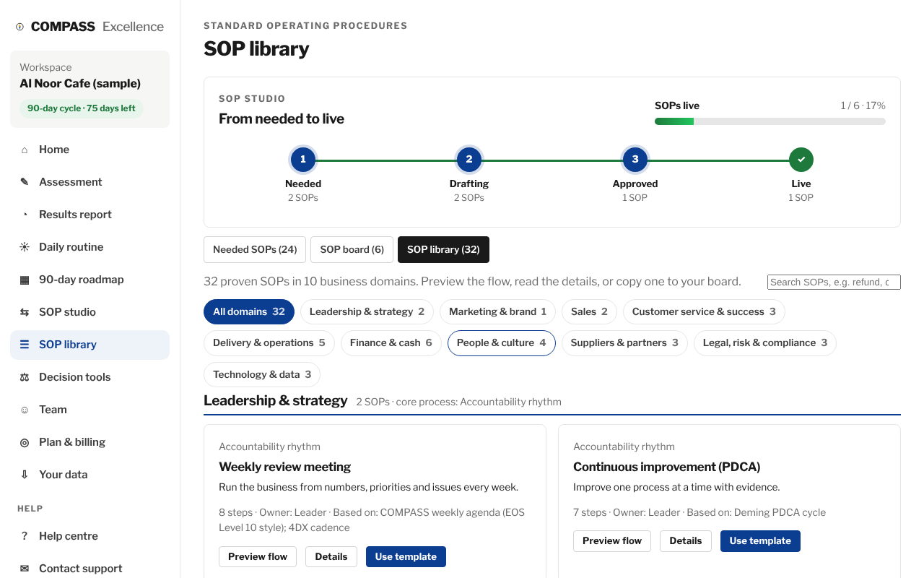Click the Daily routine sun icon
This screenshot has height=578, width=924.
[x=25, y=247]
